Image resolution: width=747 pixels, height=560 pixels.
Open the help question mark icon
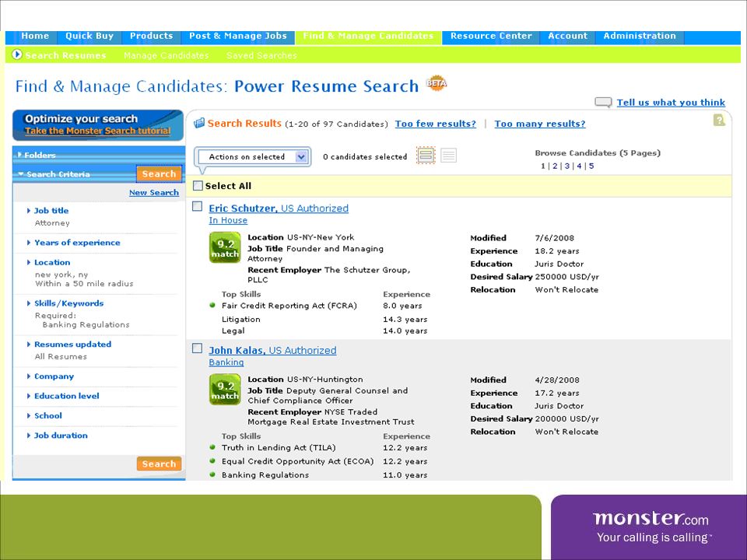point(719,121)
